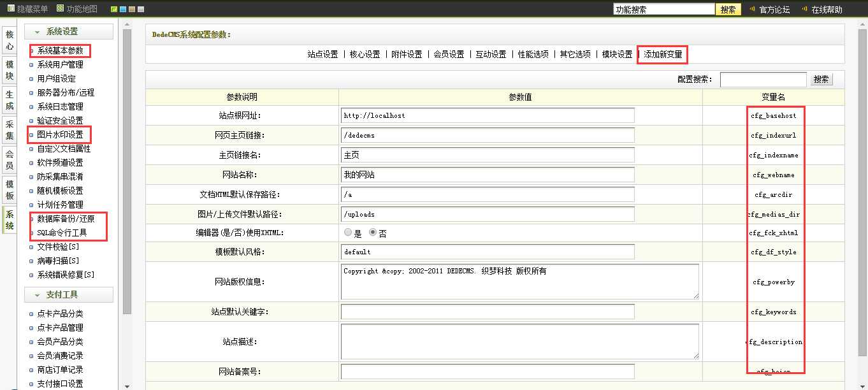Open 系统日志管理 in sidebar

(60, 106)
